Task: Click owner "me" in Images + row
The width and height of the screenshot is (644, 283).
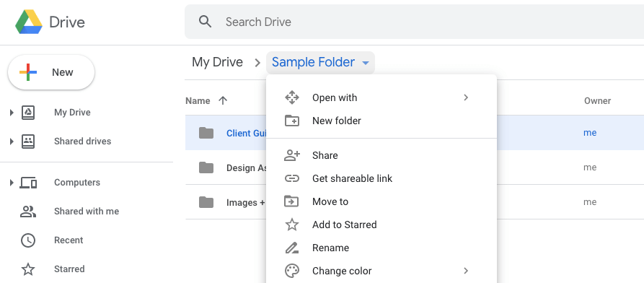Action: click(x=590, y=202)
